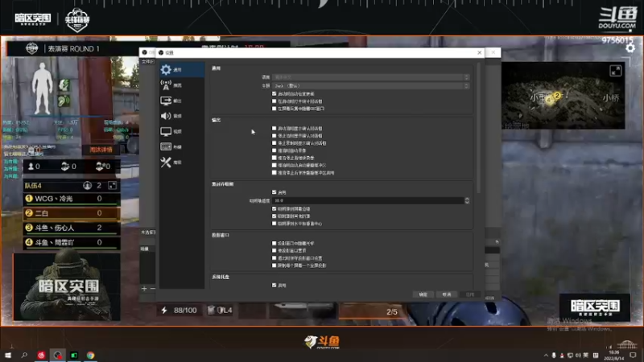Screen dimensions: 644x362
Task: Open Google Chrome from the taskbar
Action: [x=90, y=355]
